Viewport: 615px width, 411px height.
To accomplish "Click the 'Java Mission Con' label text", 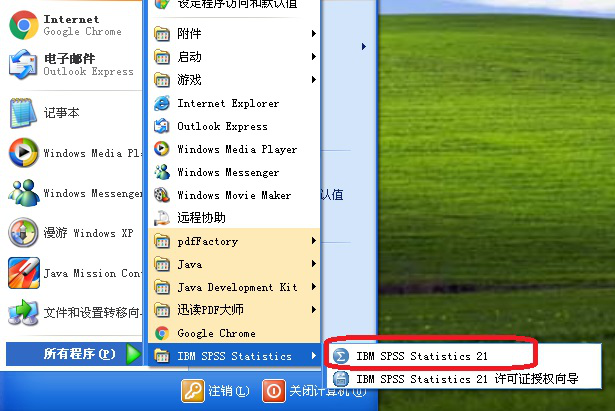I will [x=92, y=273].
